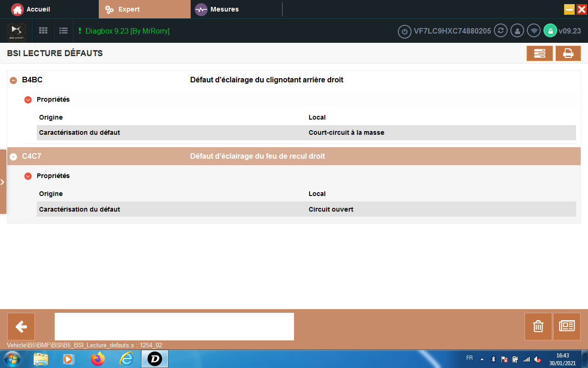
Task: Collapse Propriétés under fault B4BC
Action: [28, 99]
